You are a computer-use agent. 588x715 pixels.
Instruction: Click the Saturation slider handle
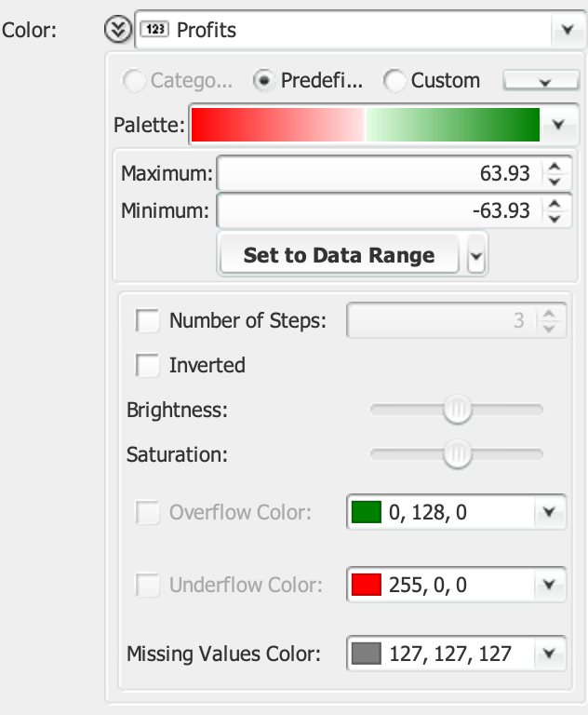(x=457, y=454)
